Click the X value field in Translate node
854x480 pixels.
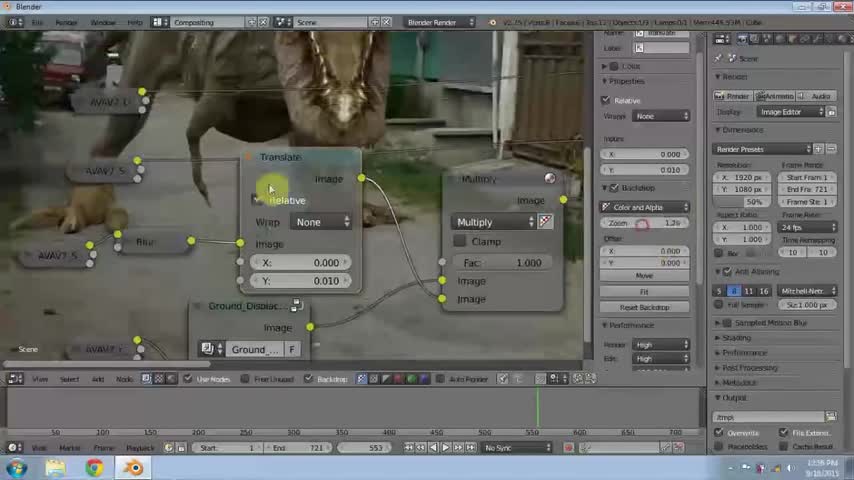tap(301, 263)
